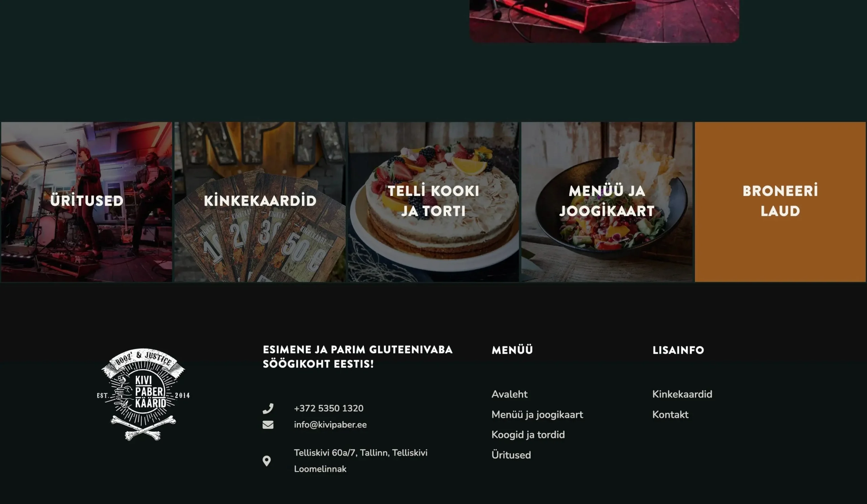Click the Kivi Paber Käärid logo
Viewport: 867px width, 504px height.
click(x=143, y=394)
